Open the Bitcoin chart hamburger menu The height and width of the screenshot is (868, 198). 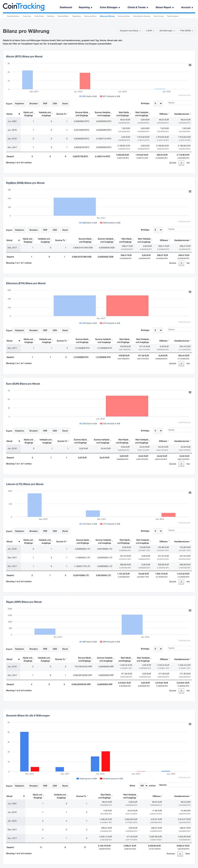click(190, 65)
